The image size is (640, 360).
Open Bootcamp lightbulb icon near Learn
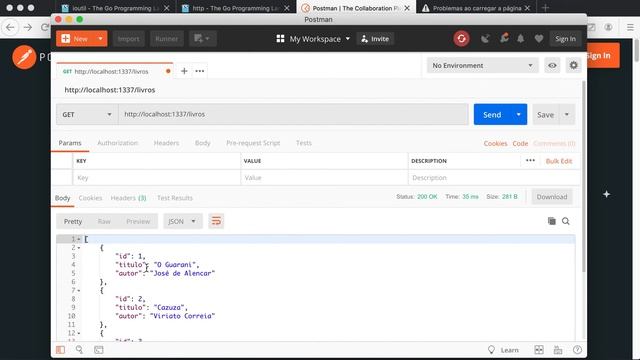(491, 350)
